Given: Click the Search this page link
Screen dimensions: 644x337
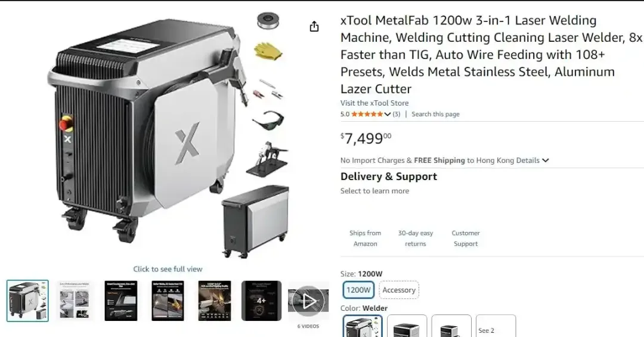Looking at the screenshot, I should (x=435, y=115).
